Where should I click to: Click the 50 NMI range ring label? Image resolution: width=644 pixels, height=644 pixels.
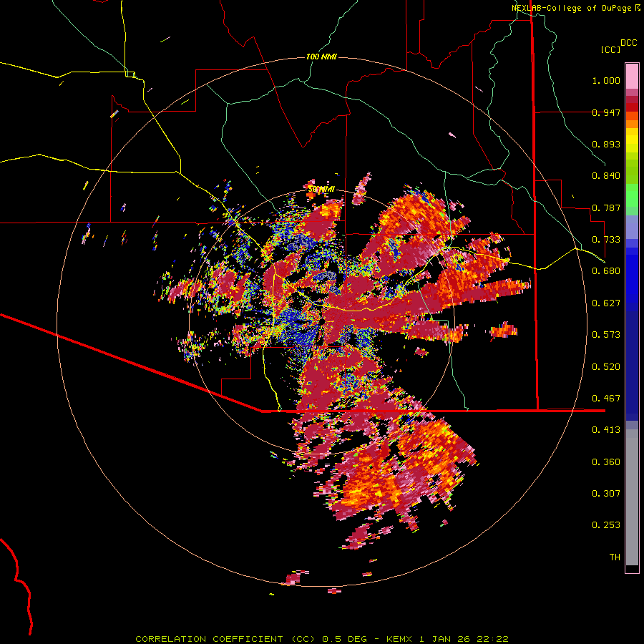(x=321, y=189)
